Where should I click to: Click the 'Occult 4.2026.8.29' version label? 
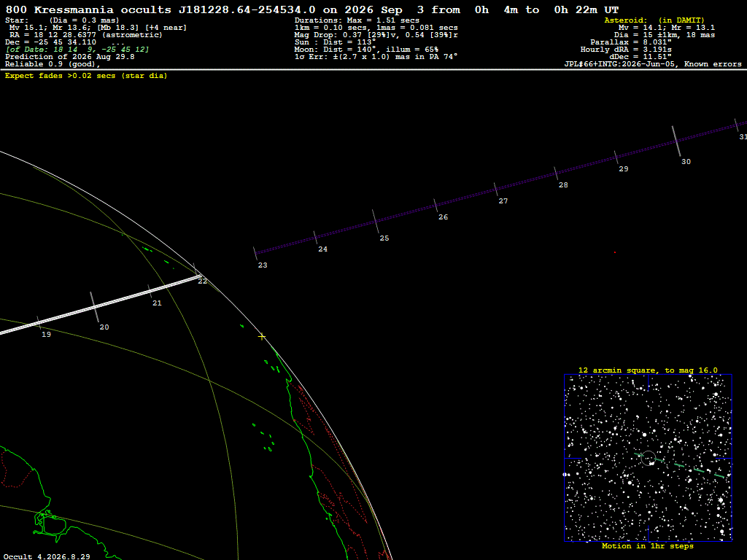[47, 556]
